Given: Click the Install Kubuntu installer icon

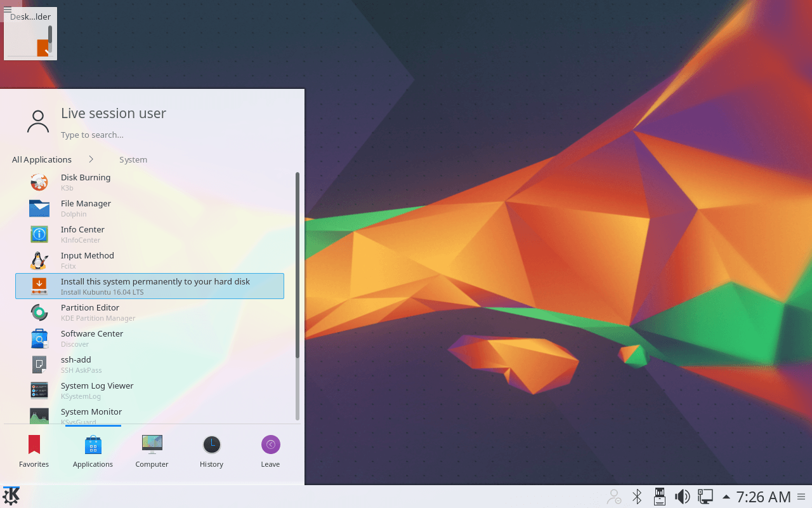Looking at the screenshot, I should point(39,286).
